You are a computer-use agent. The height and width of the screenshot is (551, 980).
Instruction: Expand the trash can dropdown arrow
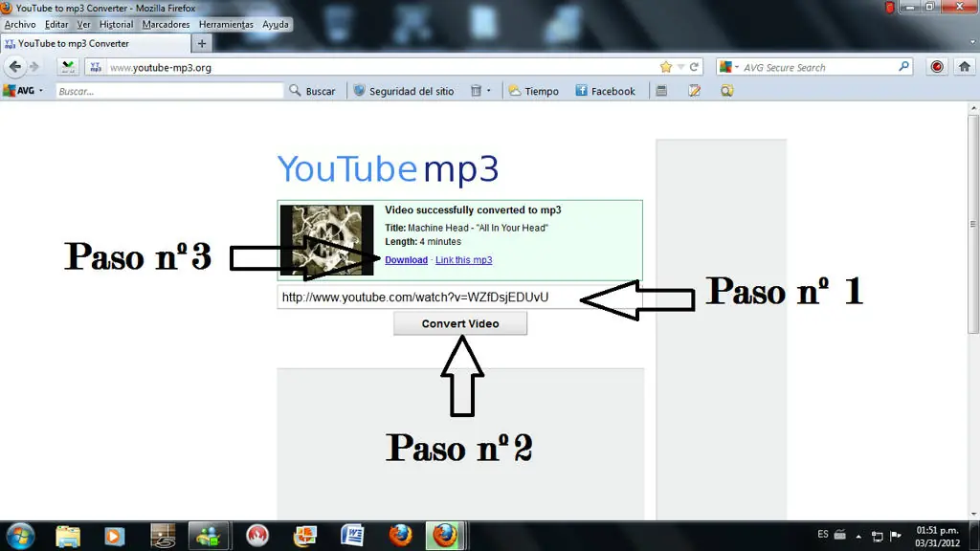click(489, 91)
